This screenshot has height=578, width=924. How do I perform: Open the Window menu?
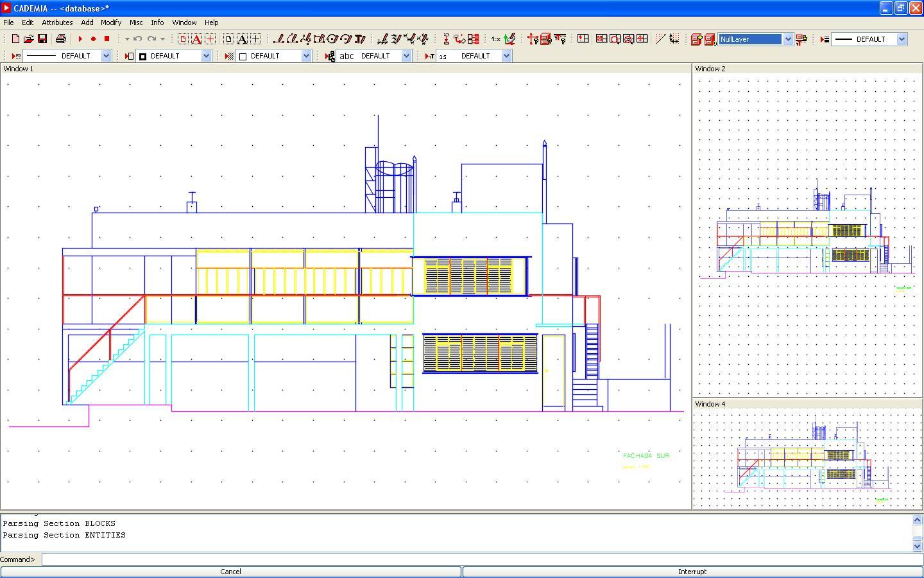(184, 22)
